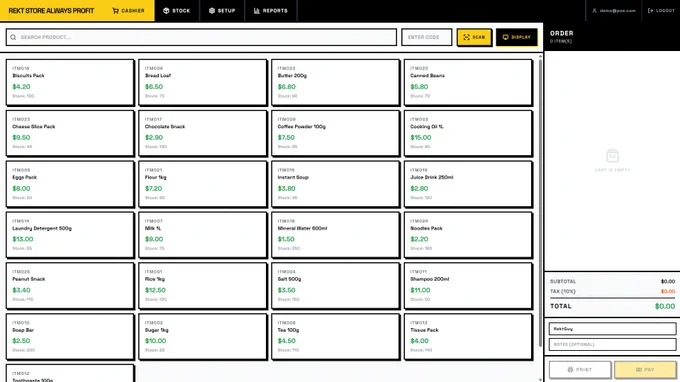Click the product list scrollbar
680x382 pixels.
click(x=540, y=203)
